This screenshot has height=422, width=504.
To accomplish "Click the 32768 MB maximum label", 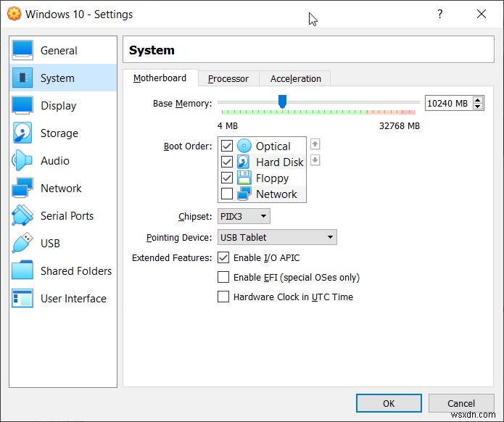I will 400,126.
